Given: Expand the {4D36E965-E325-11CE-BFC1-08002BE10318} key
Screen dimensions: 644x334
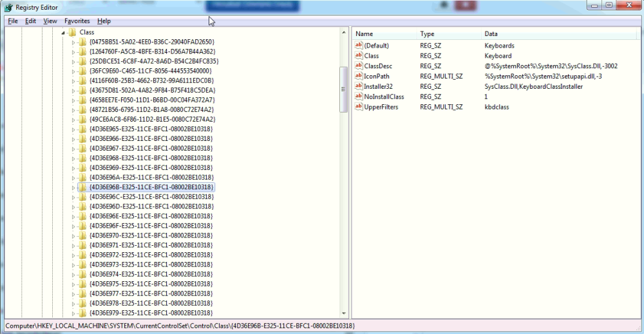Looking at the screenshot, I should point(73,129).
